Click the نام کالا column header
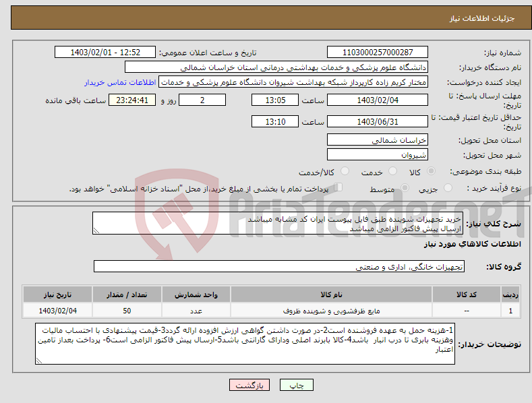 pyautogui.click(x=331, y=294)
